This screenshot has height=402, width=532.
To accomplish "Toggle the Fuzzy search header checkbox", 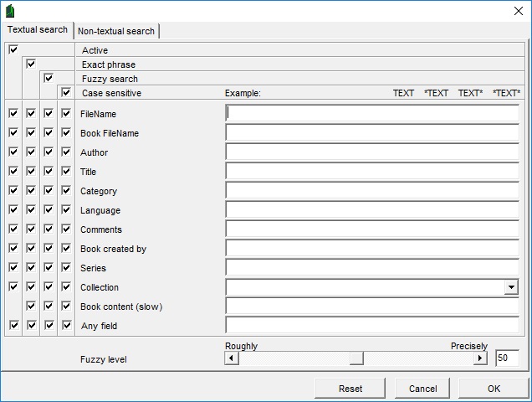I will click(x=49, y=78).
